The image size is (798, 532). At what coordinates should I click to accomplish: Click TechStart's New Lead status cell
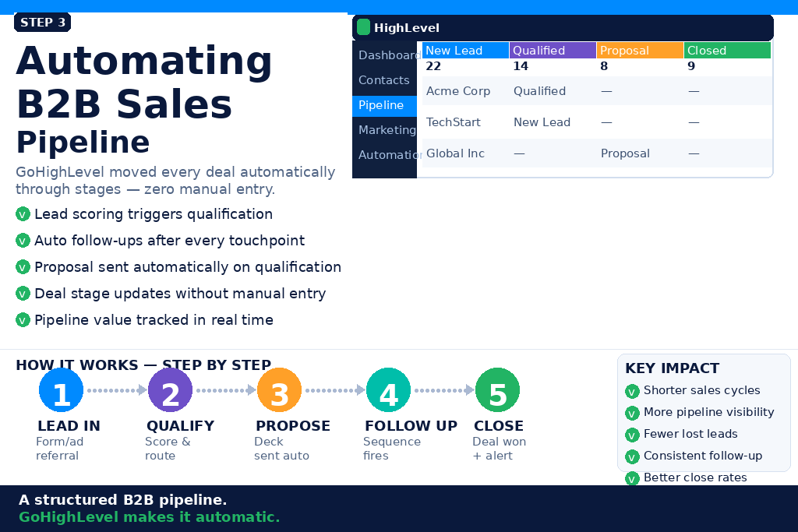[542, 122]
